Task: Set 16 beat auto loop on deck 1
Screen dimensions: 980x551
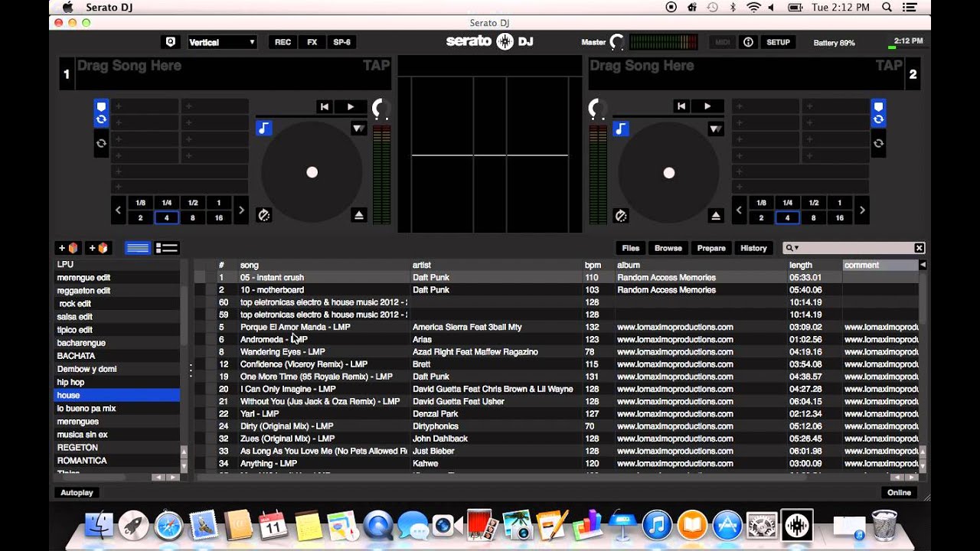Action: point(219,218)
